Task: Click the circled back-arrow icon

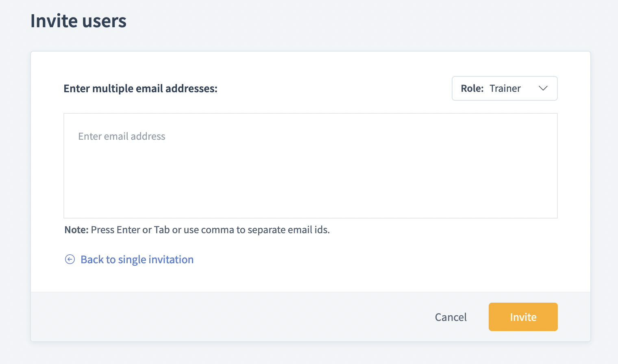Action: coord(70,259)
